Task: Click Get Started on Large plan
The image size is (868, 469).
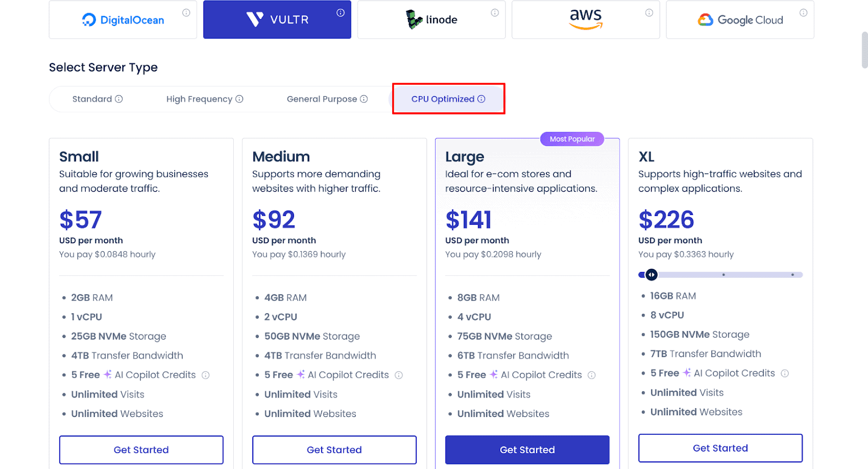Action: [x=527, y=449]
